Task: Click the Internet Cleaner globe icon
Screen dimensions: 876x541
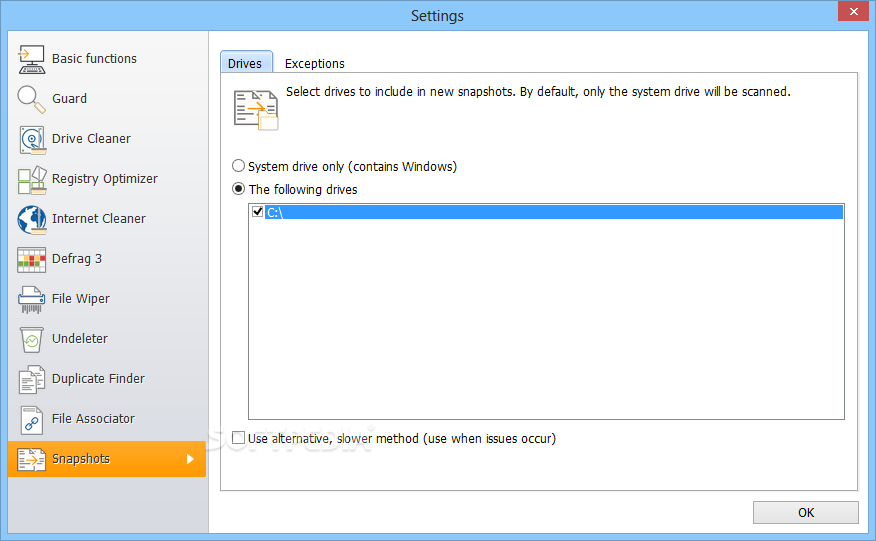Action: 31,220
